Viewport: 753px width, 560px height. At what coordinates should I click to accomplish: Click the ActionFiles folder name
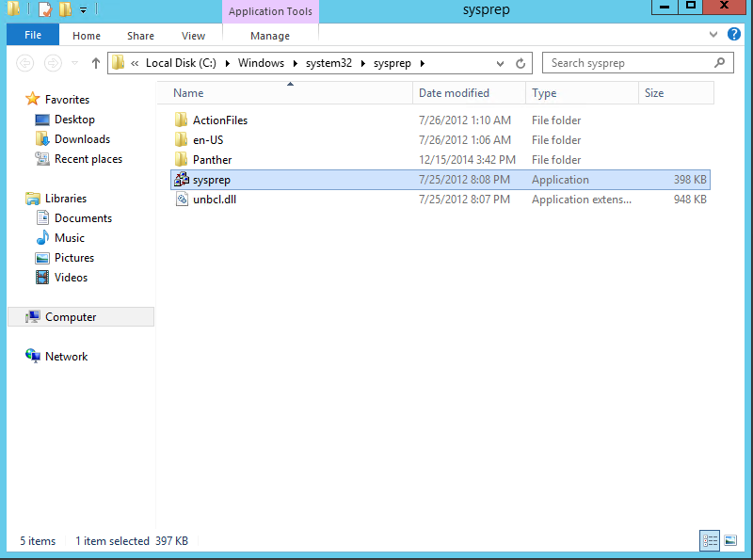coord(220,120)
